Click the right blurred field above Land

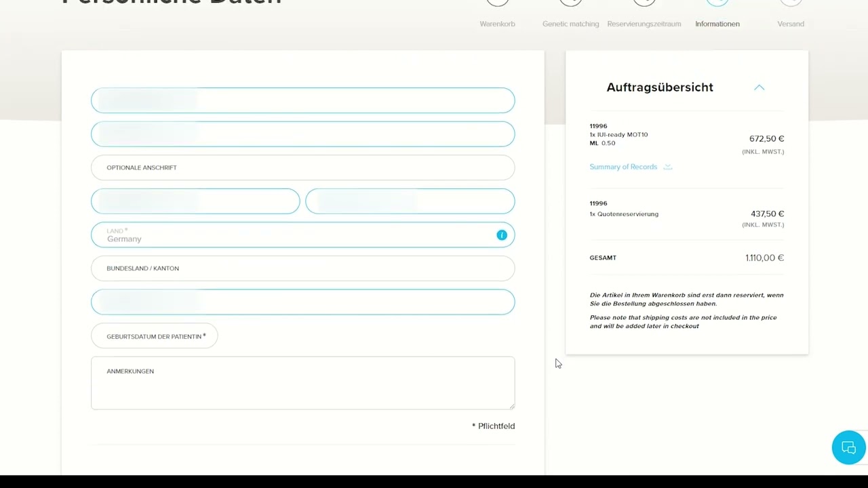(410, 201)
